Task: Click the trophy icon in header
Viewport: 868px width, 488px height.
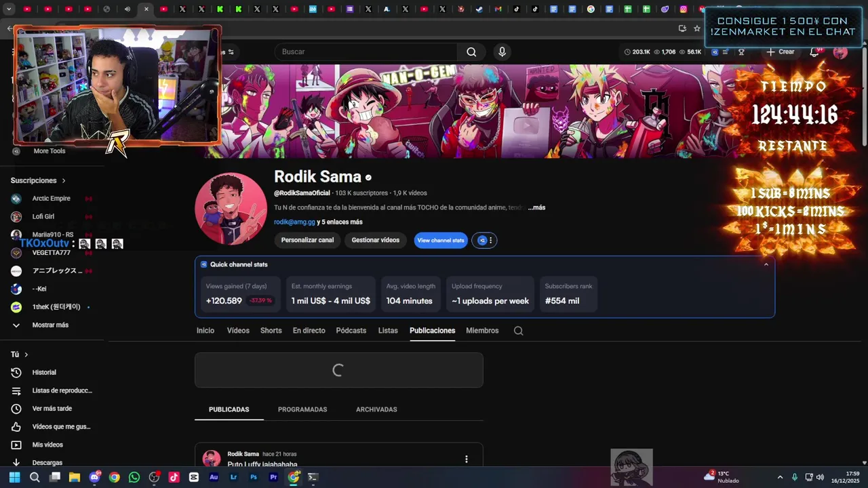Action: click(x=741, y=52)
